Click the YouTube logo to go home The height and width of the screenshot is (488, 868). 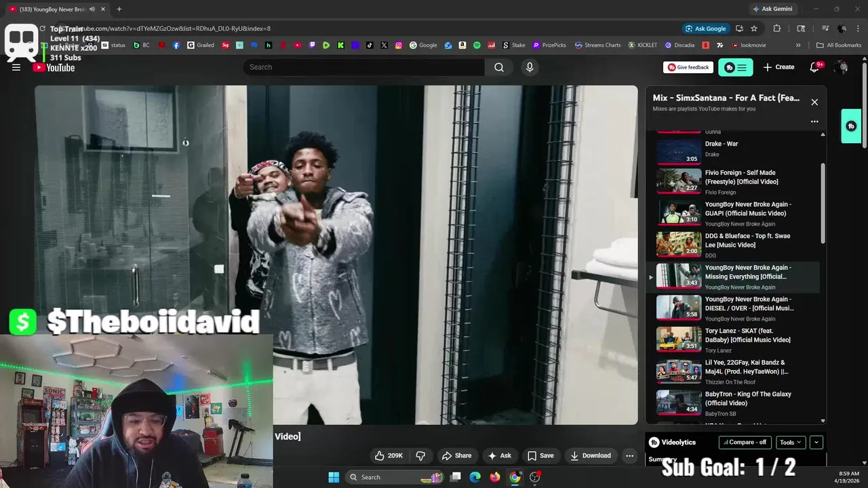pyautogui.click(x=54, y=67)
